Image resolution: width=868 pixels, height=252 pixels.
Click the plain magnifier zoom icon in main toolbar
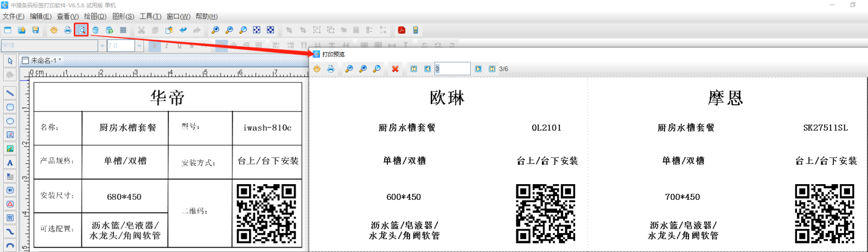(242, 30)
